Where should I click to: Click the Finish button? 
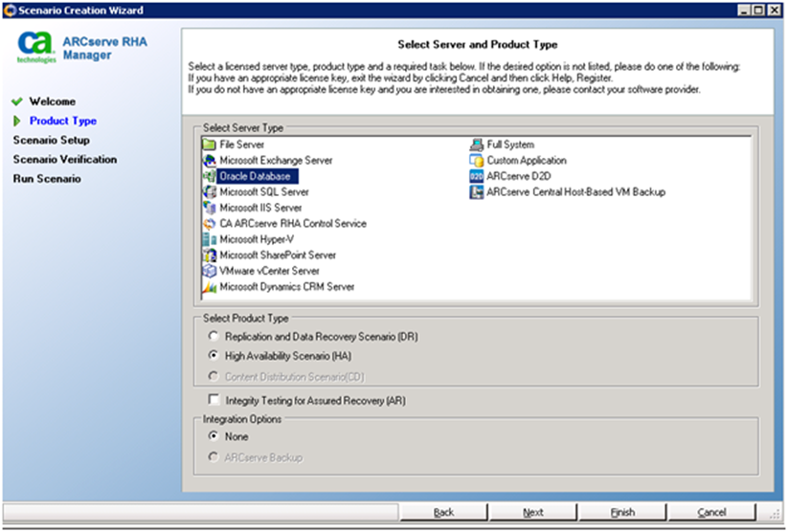pyautogui.click(x=622, y=513)
